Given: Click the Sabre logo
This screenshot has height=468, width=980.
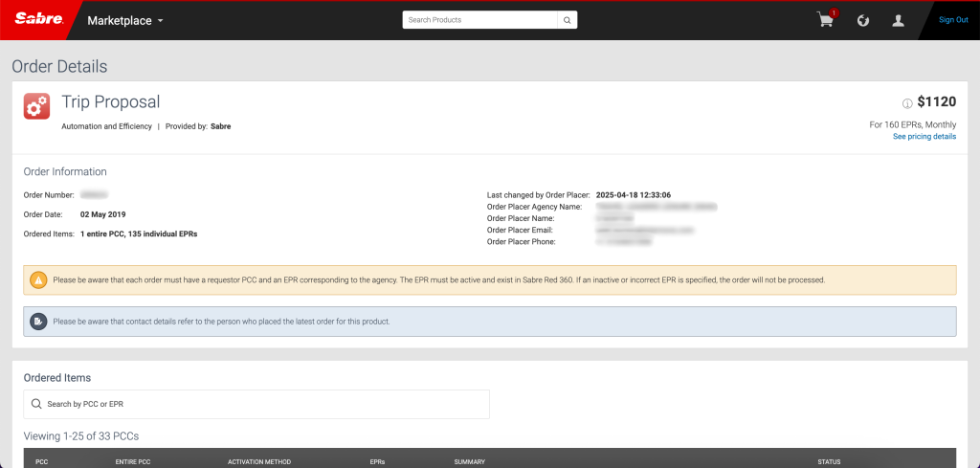Looking at the screenshot, I should point(38,19).
